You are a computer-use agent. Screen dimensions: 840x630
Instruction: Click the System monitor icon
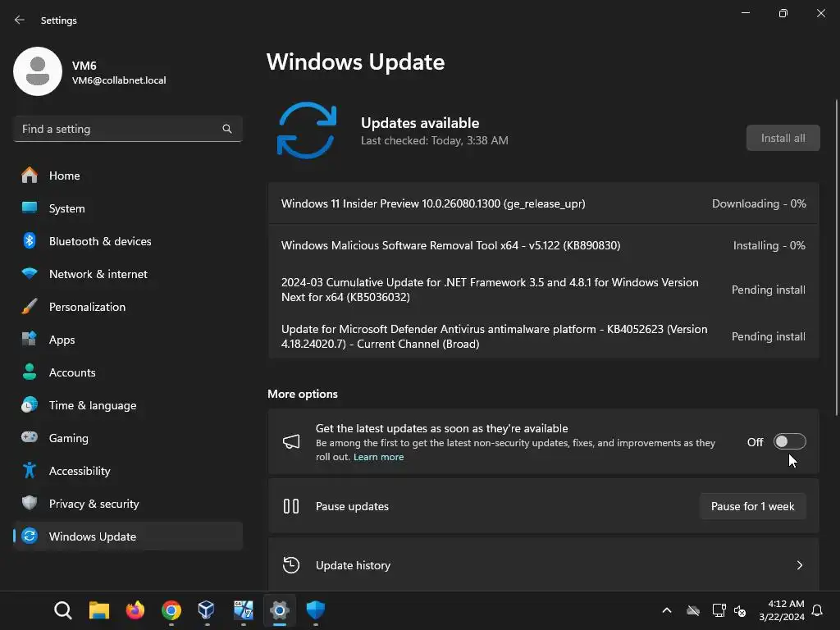(x=30, y=208)
